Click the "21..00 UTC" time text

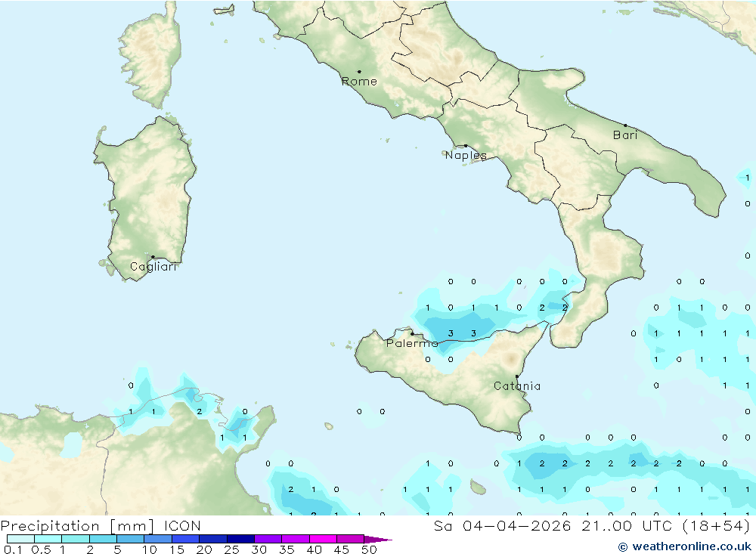coord(627,525)
